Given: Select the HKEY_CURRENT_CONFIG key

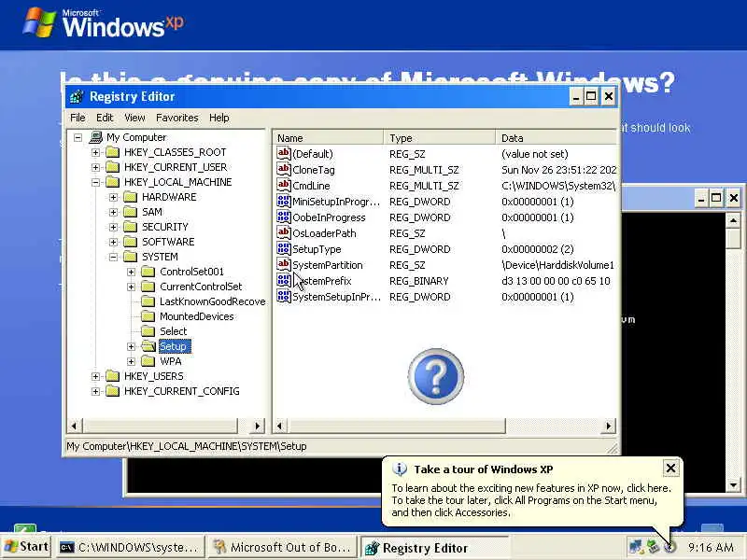Looking at the screenshot, I should [x=181, y=391].
